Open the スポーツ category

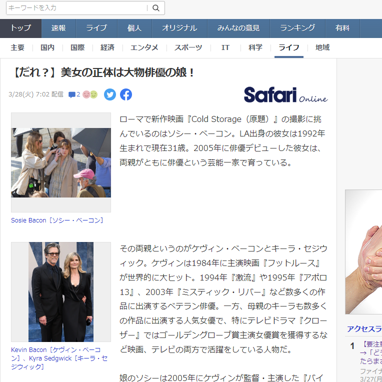(x=188, y=48)
